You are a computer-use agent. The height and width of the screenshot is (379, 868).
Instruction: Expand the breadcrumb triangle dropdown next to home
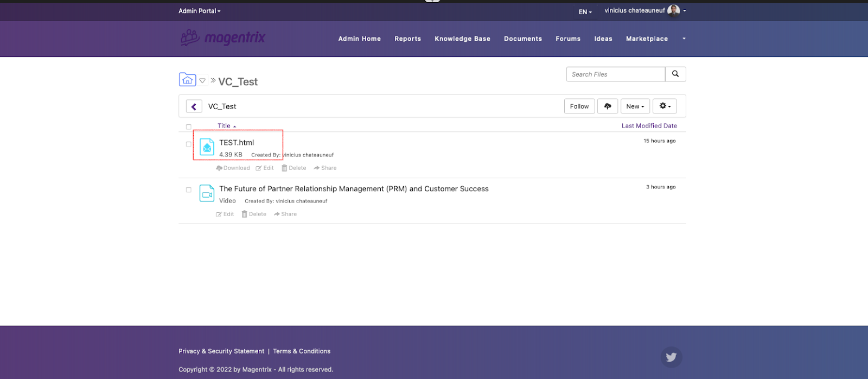202,80
